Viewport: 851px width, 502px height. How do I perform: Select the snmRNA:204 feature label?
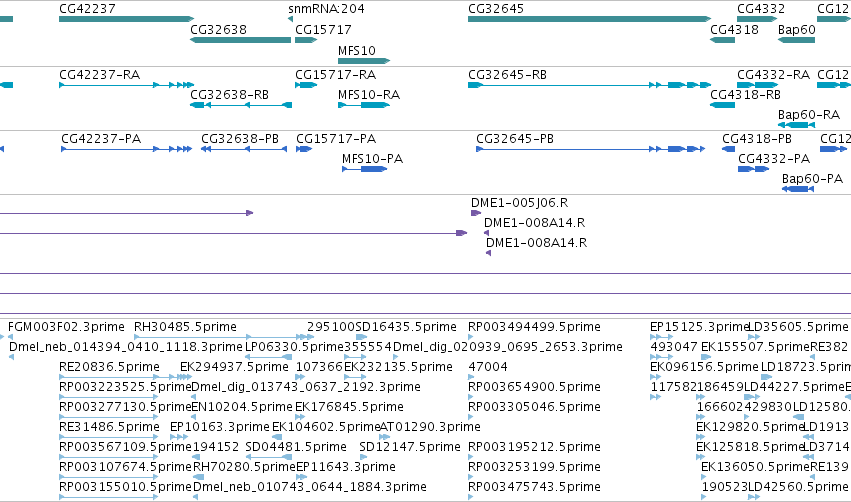coord(326,9)
